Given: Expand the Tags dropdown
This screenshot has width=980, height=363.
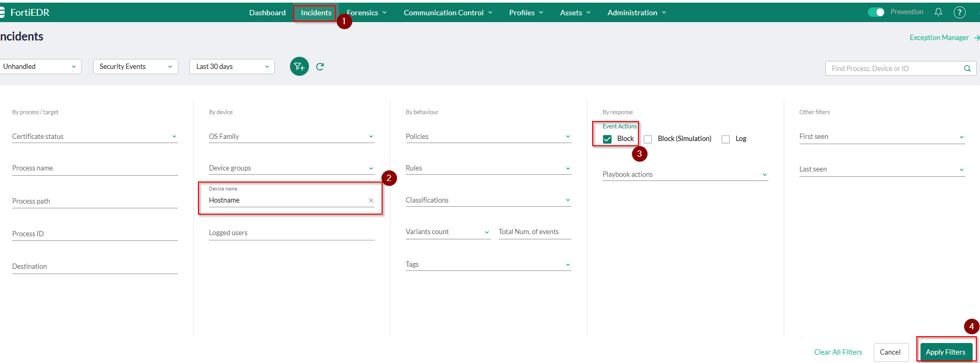Looking at the screenshot, I should point(488,264).
